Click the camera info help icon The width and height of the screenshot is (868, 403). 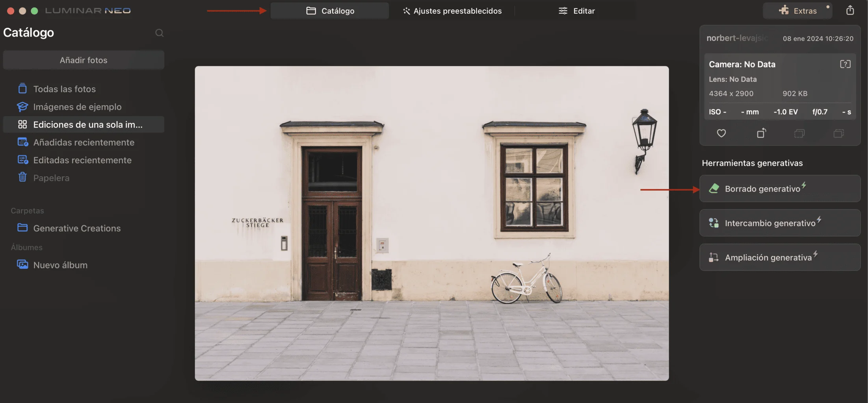pos(845,64)
